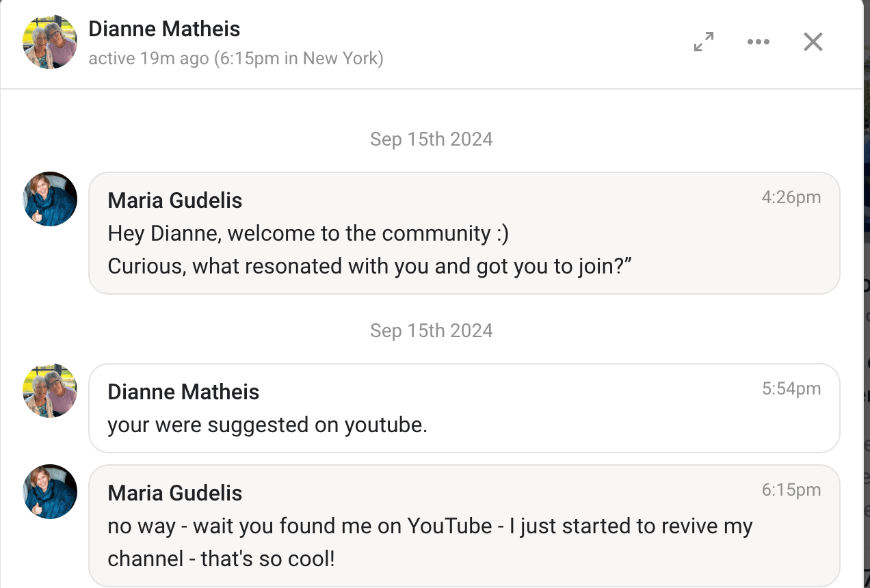Open the three-dot more options menu
Viewport: 870px width, 588px height.
click(759, 42)
